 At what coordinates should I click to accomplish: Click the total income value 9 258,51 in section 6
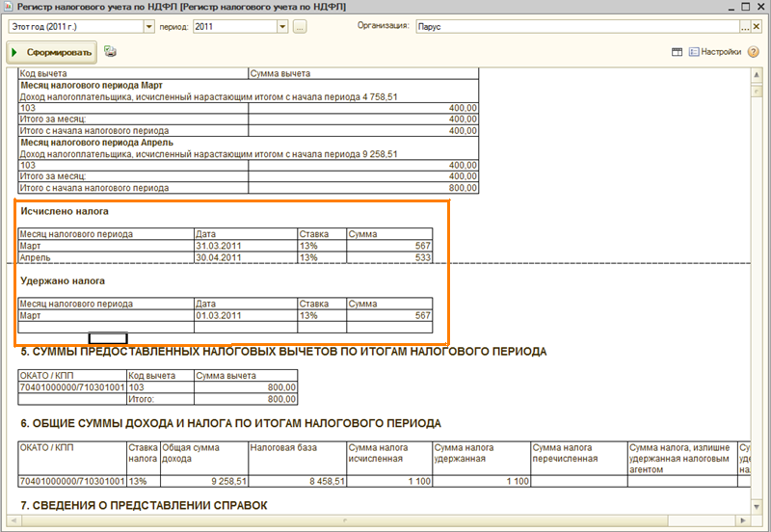click(x=204, y=481)
